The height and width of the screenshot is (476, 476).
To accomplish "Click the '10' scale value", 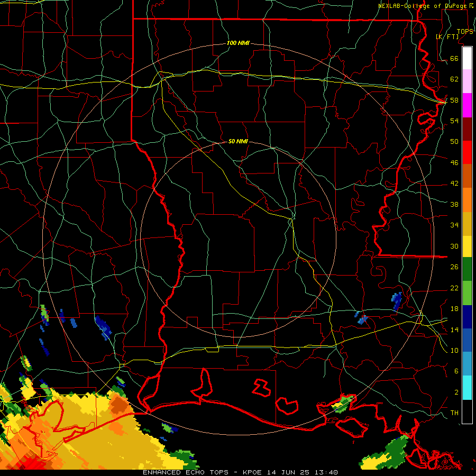I will tap(454, 350).
